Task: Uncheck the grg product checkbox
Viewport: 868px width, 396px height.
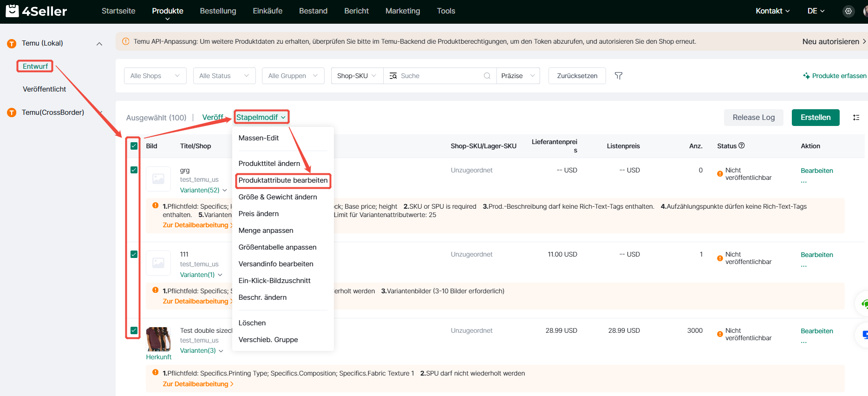Action: [x=134, y=170]
